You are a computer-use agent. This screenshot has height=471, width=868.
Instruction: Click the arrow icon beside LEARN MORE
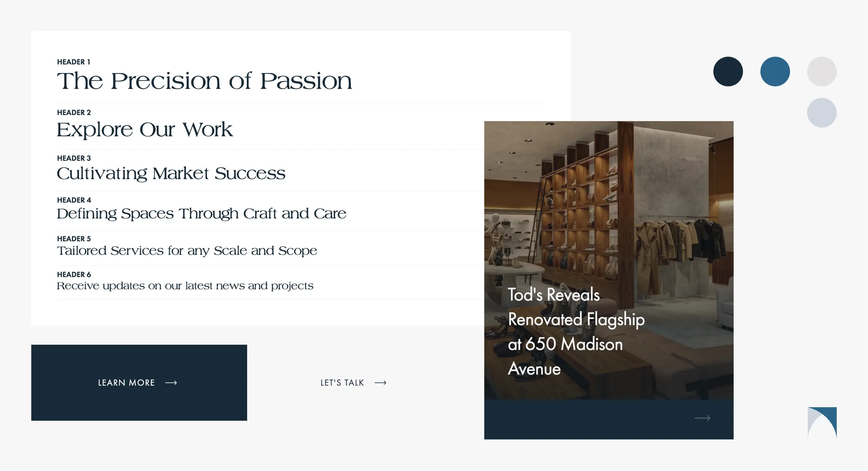click(171, 382)
